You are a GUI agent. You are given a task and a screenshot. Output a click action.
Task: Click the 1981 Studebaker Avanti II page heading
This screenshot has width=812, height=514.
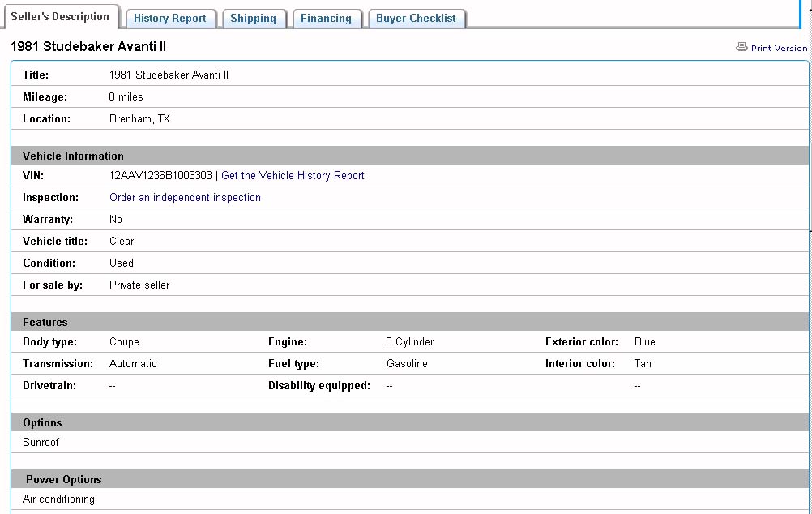[88, 47]
